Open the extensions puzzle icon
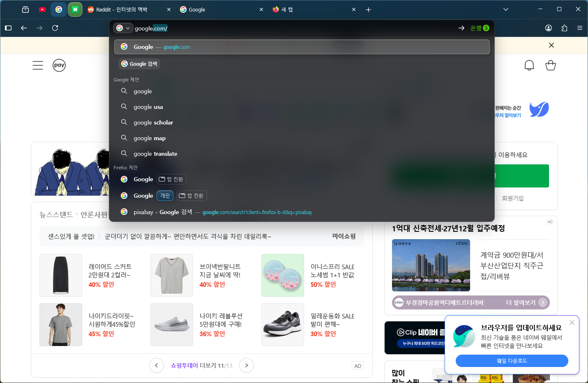Viewport: 588px width, 383px height. (564, 28)
